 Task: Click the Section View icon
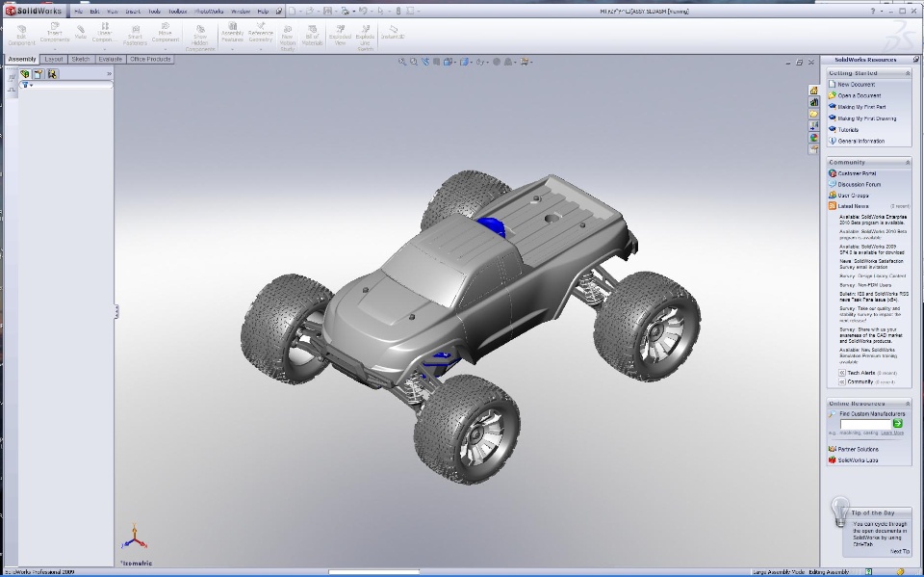coord(436,62)
